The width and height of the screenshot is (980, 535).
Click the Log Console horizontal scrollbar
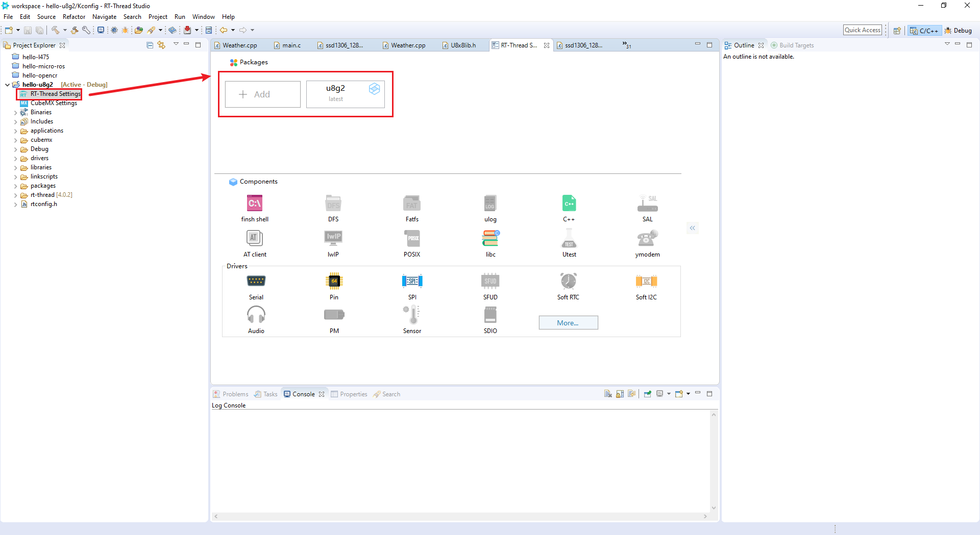click(x=459, y=516)
